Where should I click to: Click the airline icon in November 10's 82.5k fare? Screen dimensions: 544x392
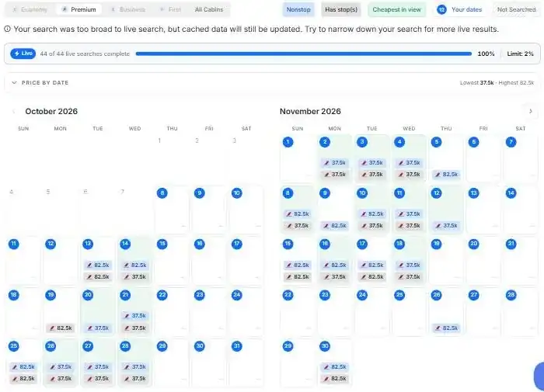(x=364, y=214)
